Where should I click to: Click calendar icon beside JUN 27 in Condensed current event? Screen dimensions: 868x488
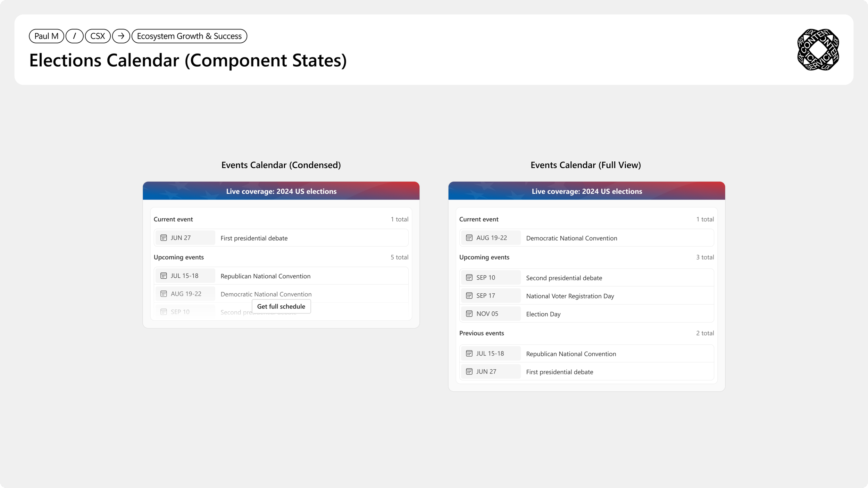164,238
